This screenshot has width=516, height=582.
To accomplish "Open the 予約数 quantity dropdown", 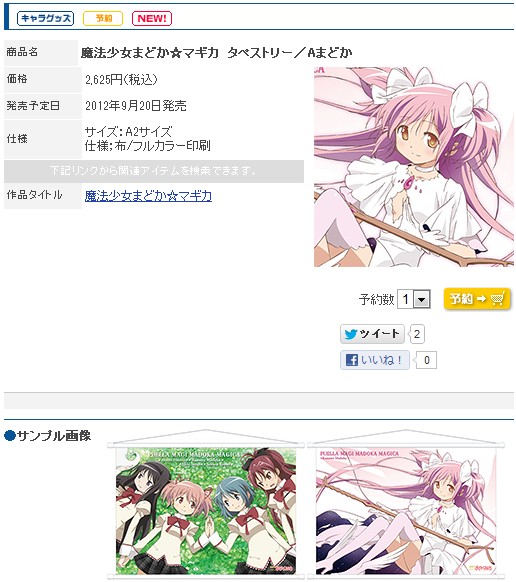I will coord(414,299).
